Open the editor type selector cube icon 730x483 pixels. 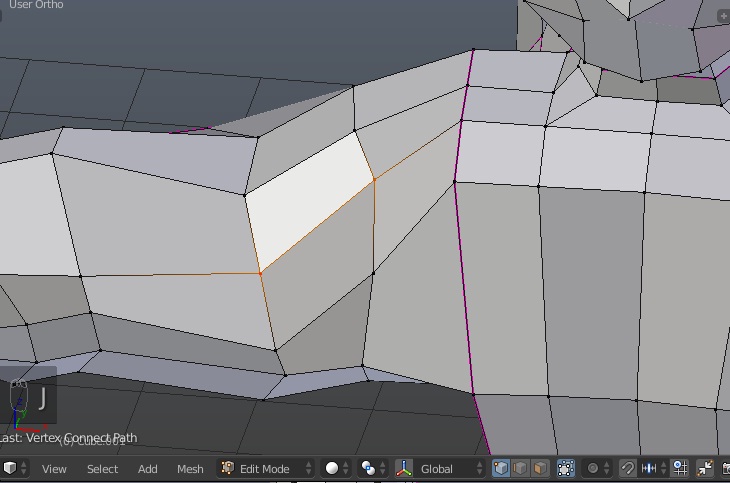pos(15,468)
